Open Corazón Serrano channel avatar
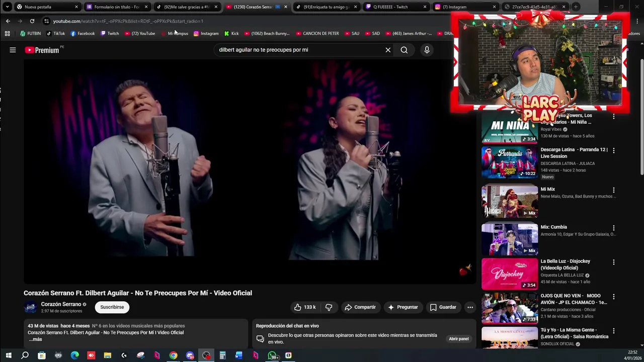The width and height of the screenshot is (644, 362). (31, 307)
